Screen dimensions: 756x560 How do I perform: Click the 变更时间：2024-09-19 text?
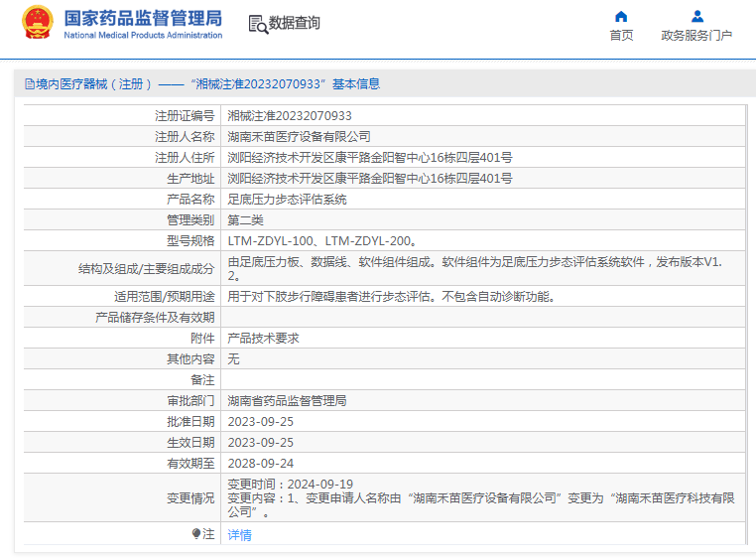pos(291,484)
